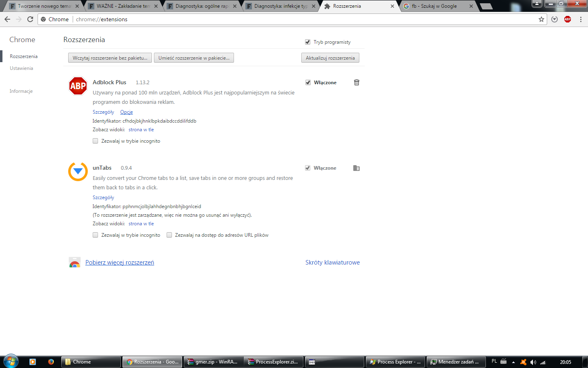
Task: Reload the page
Action: [30, 19]
